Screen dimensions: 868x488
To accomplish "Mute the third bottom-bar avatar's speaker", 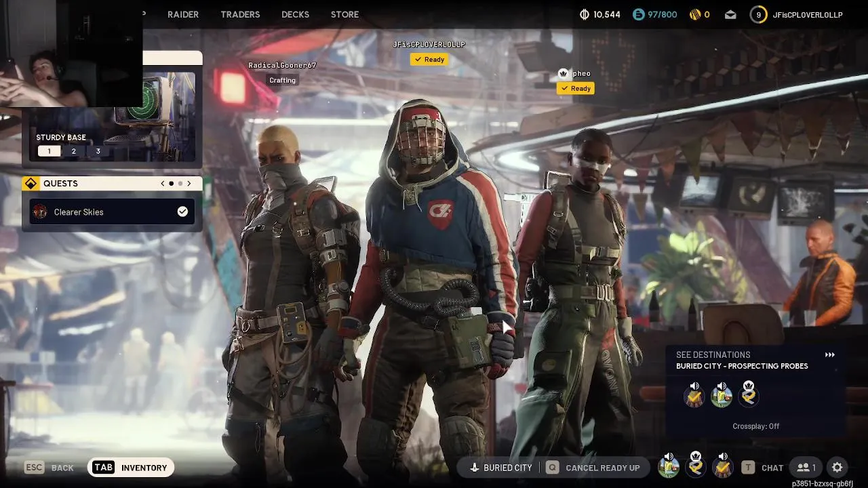I will [x=723, y=457].
